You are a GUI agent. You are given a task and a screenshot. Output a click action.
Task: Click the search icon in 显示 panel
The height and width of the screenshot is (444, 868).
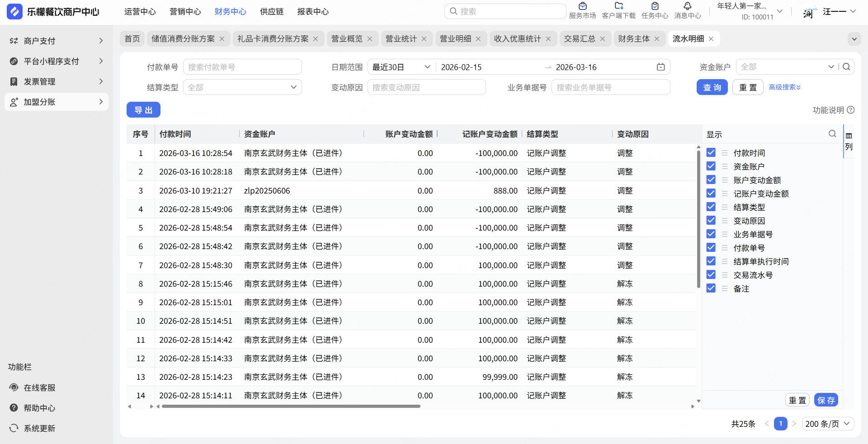(x=832, y=134)
